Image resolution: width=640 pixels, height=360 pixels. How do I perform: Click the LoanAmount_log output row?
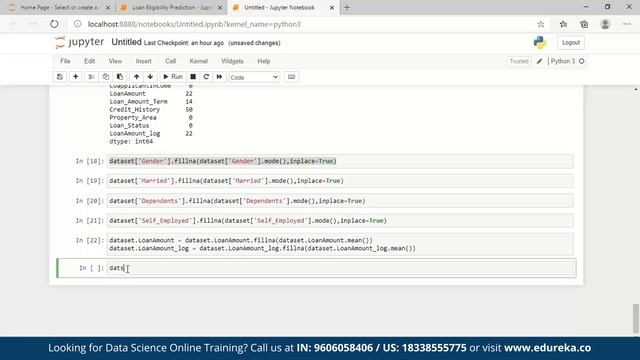[x=151, y=133]
